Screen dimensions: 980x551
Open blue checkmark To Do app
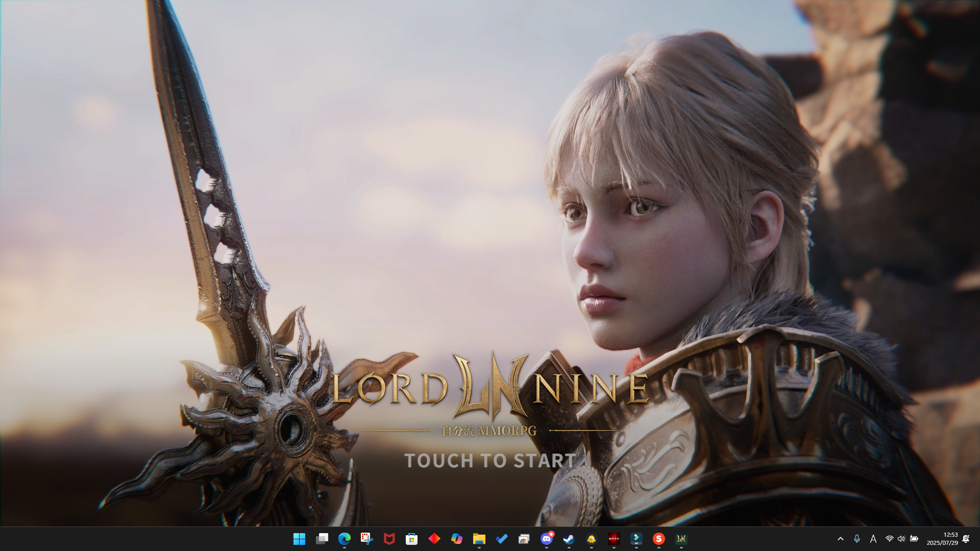click(501, 539)
